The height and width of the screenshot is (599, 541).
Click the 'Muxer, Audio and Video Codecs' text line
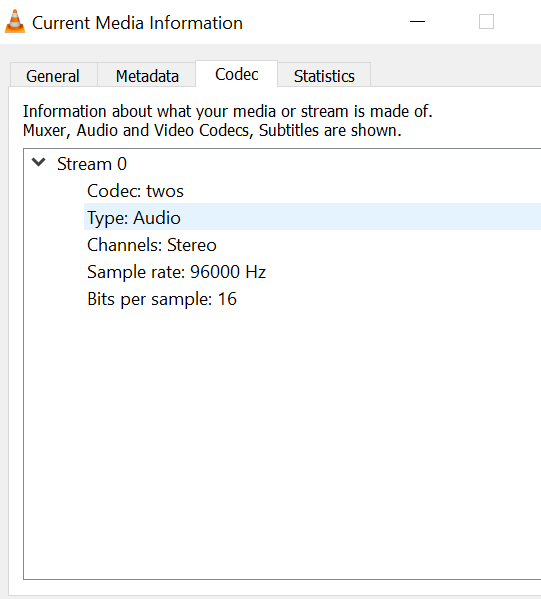[x=212, y=130]
